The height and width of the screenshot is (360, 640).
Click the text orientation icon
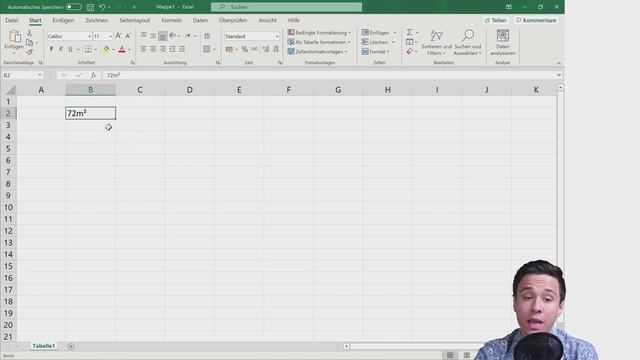[173, 36]
